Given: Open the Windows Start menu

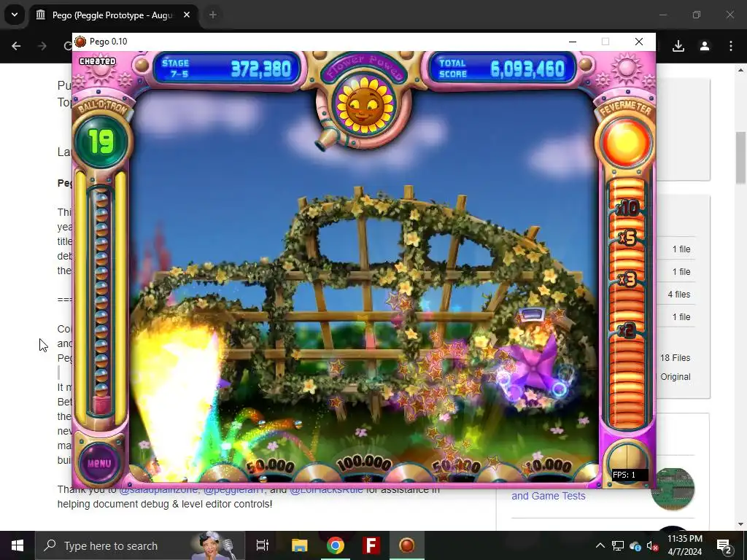Looking at the screenshot, I should [x=18, y=545].
